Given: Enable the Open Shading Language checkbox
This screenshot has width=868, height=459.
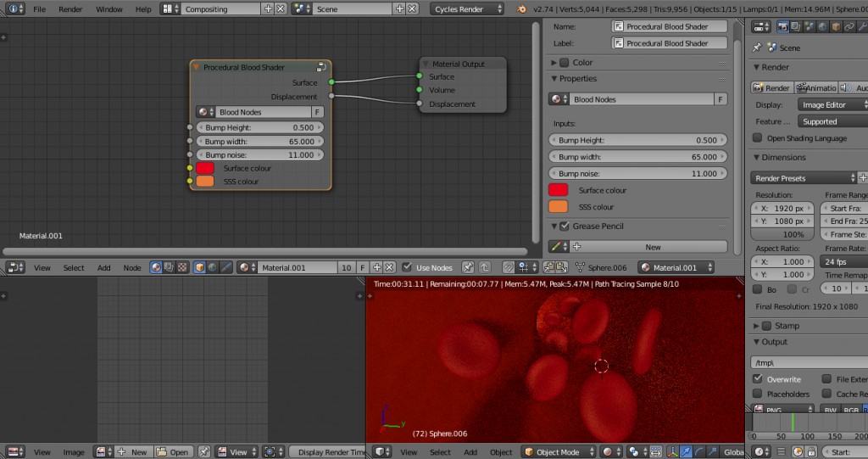Looking at the screenshot, I should coord(759,138).
